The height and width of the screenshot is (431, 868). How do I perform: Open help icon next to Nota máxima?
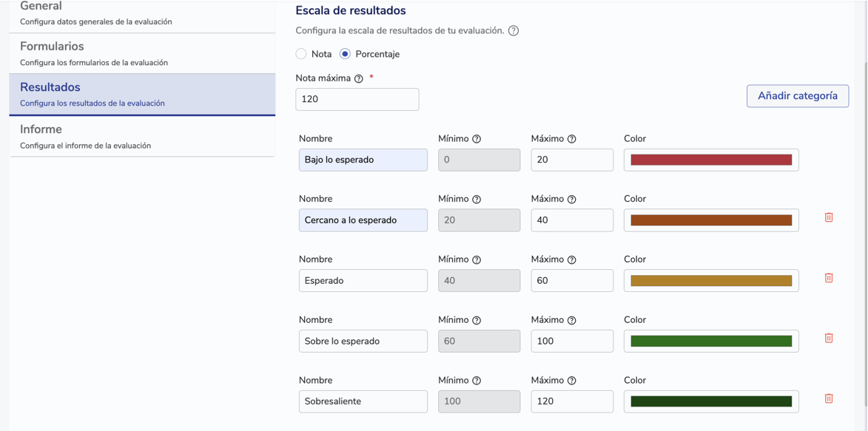(359, 79)
